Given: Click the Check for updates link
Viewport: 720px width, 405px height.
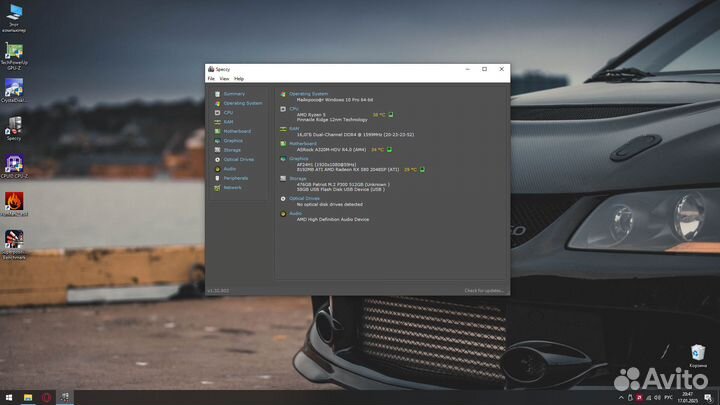Looking at the screenshot, I should (484, 290).
